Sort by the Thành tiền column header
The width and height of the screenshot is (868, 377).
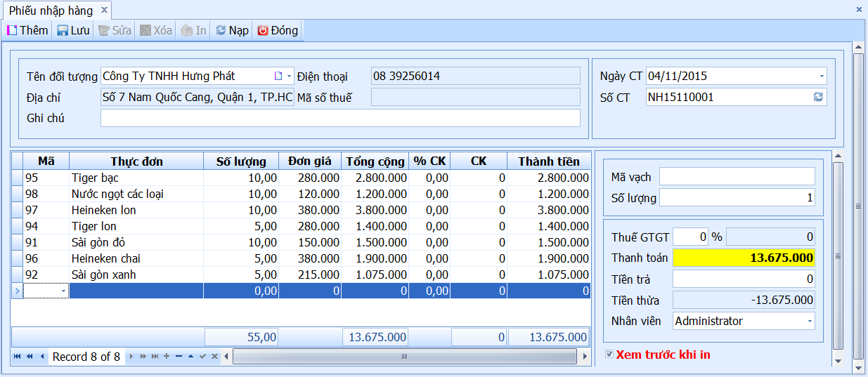549,161
